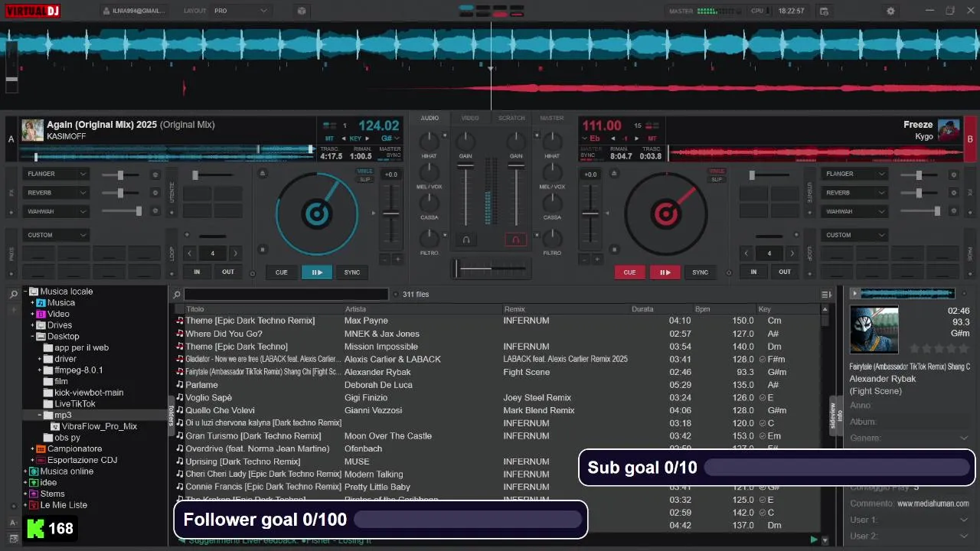The image size is (980, 551).
Task: Switch to the MASTER mixer tab
Action: click(552, 118)
